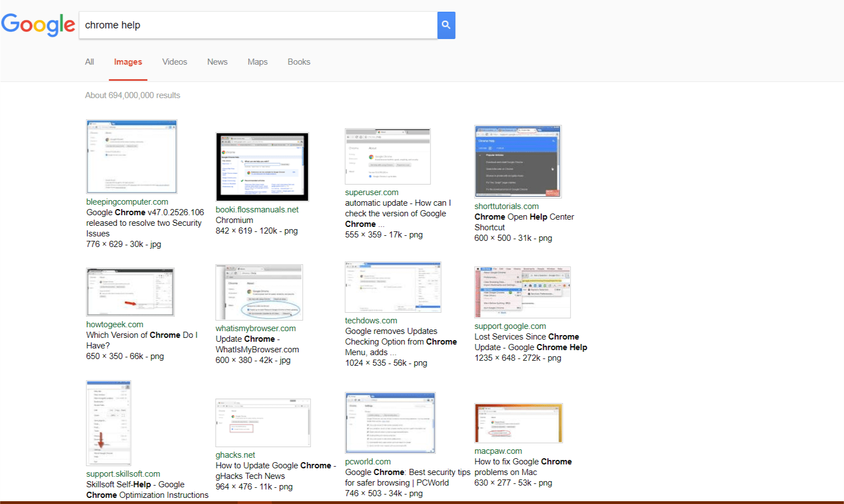The width and height of the screenshot is (844, 504).
Task: Open 'How to Update Google Chrome' title
Action: click(276, 471)
